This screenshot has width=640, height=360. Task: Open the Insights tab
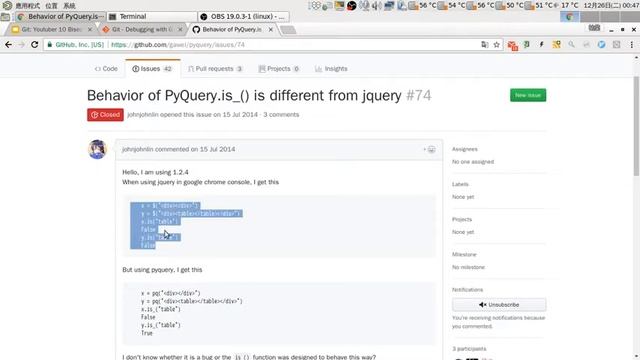(x=331, y=69)
